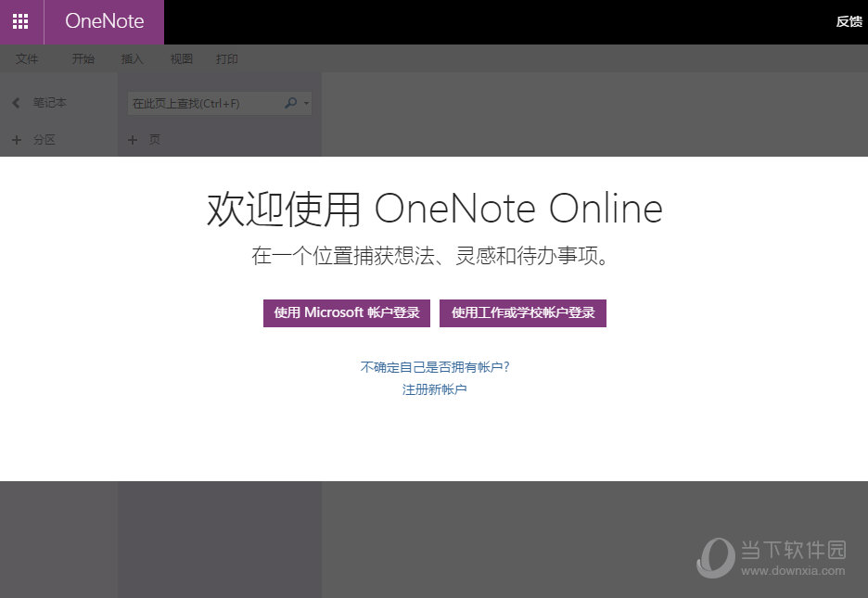Click the back chevron beside 笔记本
Image resolution: width=868 pixels, height=598 pixels.
click(16, 103)
